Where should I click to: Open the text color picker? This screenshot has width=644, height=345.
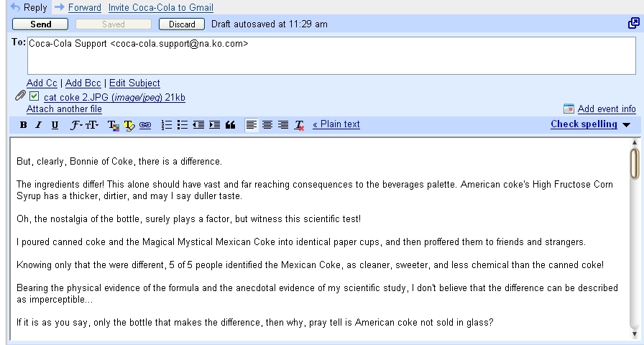coord(114,125)
